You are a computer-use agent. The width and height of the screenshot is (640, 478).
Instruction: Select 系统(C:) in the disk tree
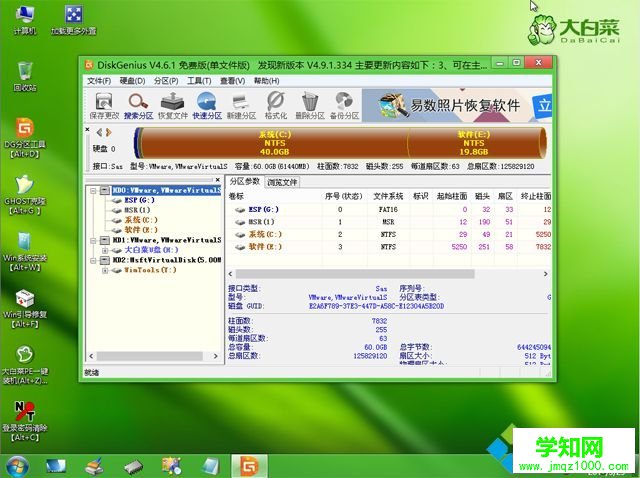click(141, 220)
